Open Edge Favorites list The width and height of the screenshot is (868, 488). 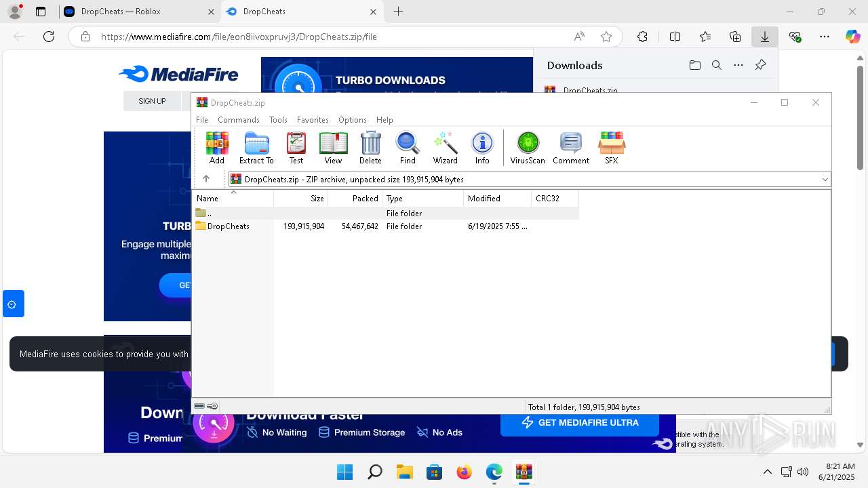705,37
